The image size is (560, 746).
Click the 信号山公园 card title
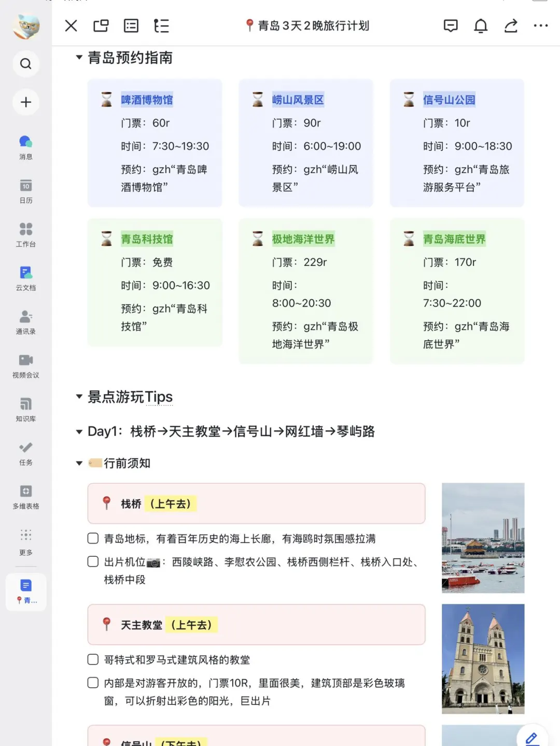pos(449,100)
